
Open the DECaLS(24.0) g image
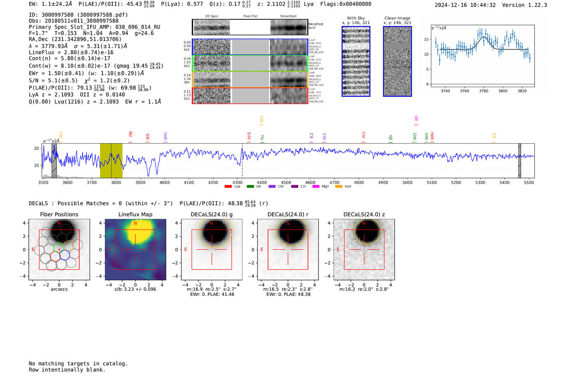212,249
